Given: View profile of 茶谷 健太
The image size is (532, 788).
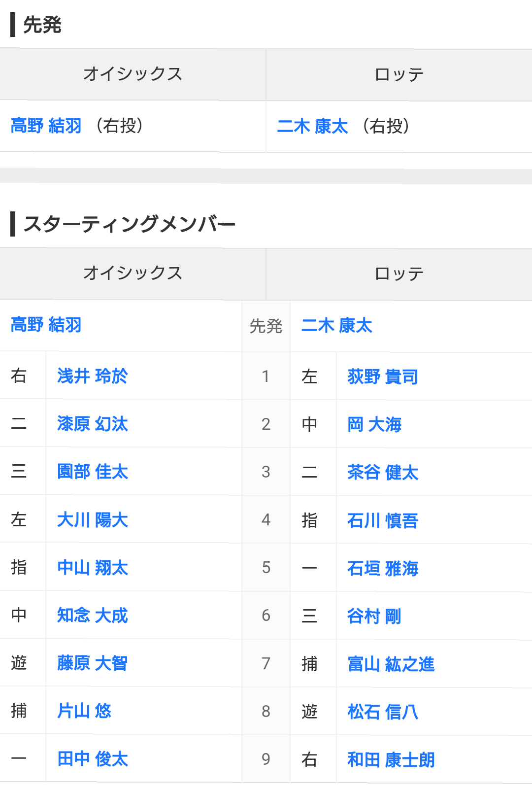Looking at the screenshot, I should coord(383,472).
